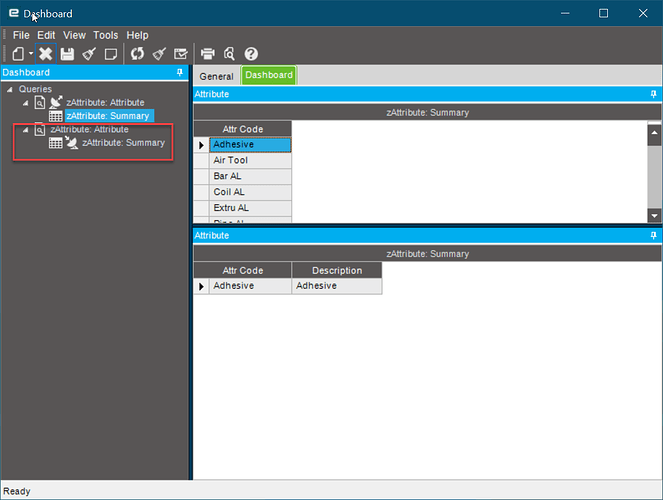Click the Help question mark icon

tap(251, 54)
